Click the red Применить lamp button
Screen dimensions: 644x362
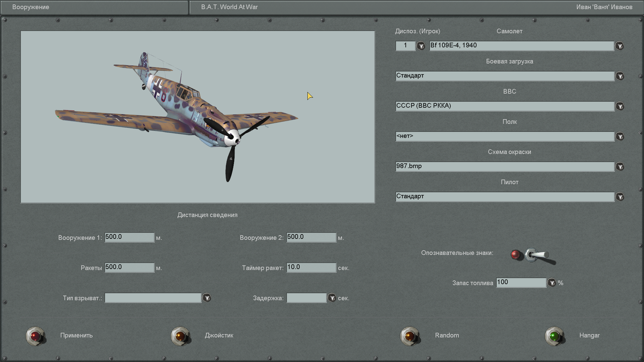35,335
